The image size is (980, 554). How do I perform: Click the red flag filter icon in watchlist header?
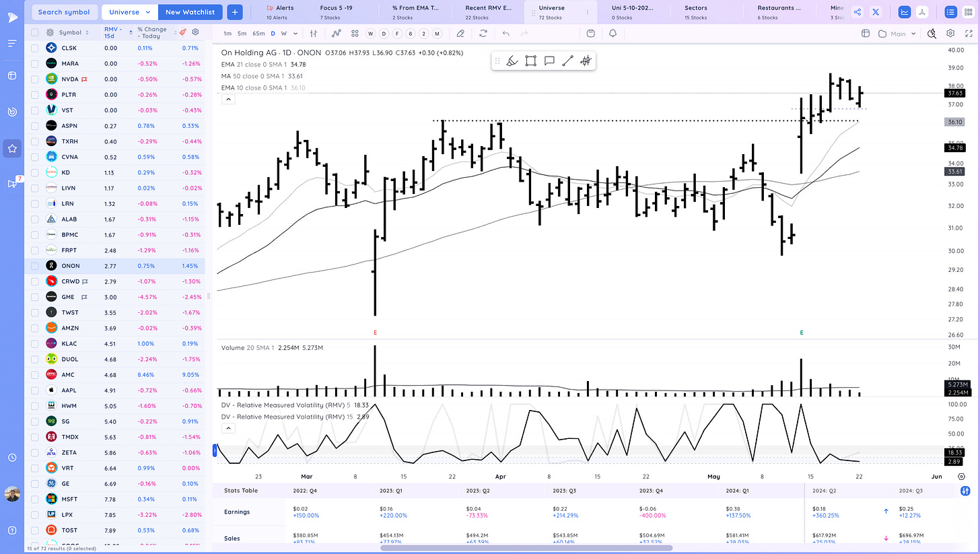pos(183,32)
